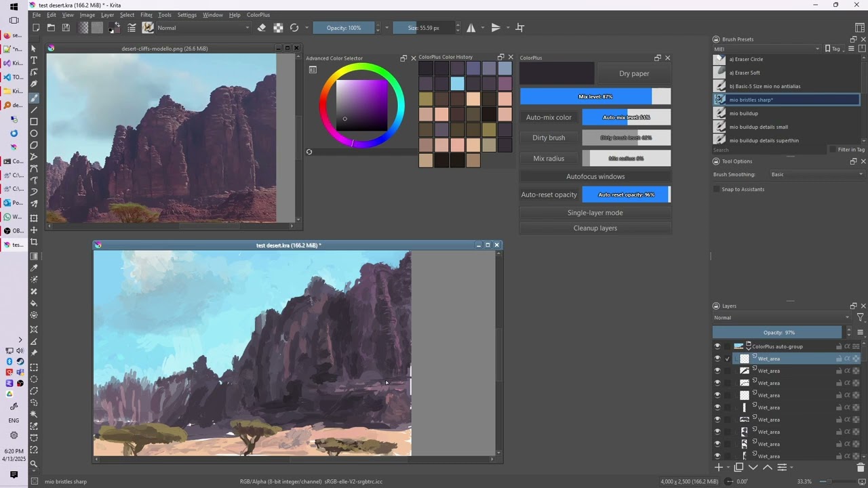Screen dimensions: 868x488
Task: Open the layer blending mode dropdown
Action: tap(781, 317)
